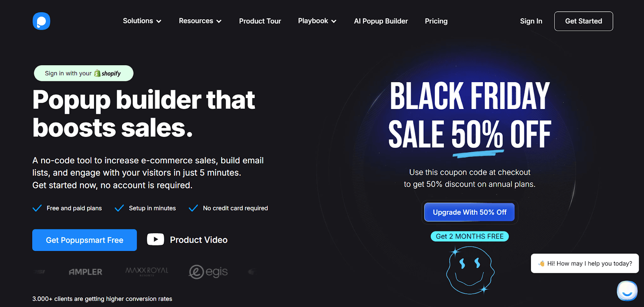
Task: Expand the Playbook dropdown menu
Action: tap(317, 21)
